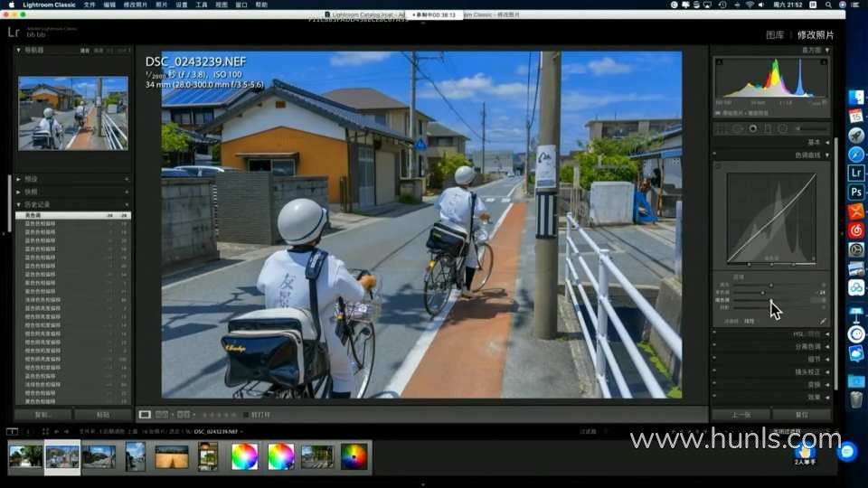Viewport: 868px width, 488px height.
Task: Click the before/after left-right view icon
Action: tap(162, 415)
